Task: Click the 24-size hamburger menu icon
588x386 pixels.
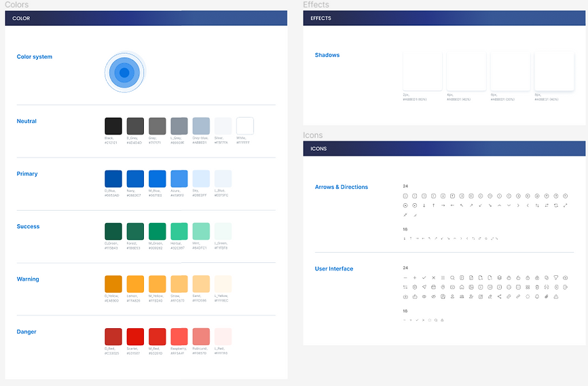Action: (x=443, y=278)
